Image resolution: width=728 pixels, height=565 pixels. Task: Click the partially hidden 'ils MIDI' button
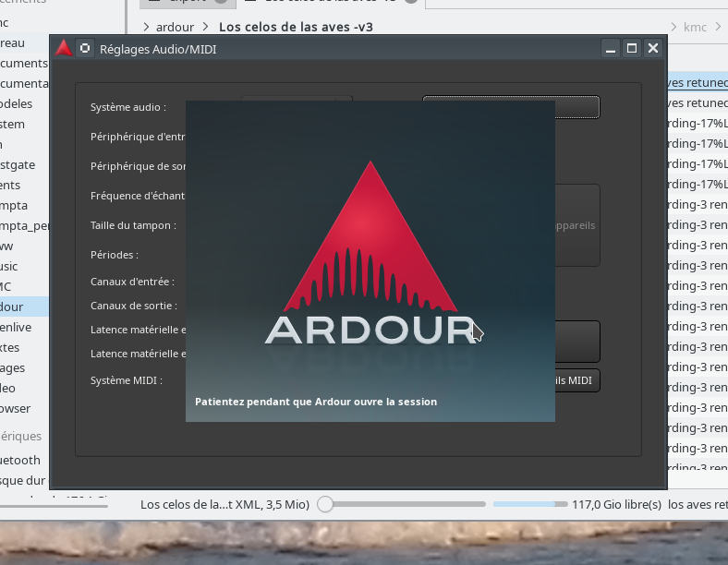coord(577,380)
